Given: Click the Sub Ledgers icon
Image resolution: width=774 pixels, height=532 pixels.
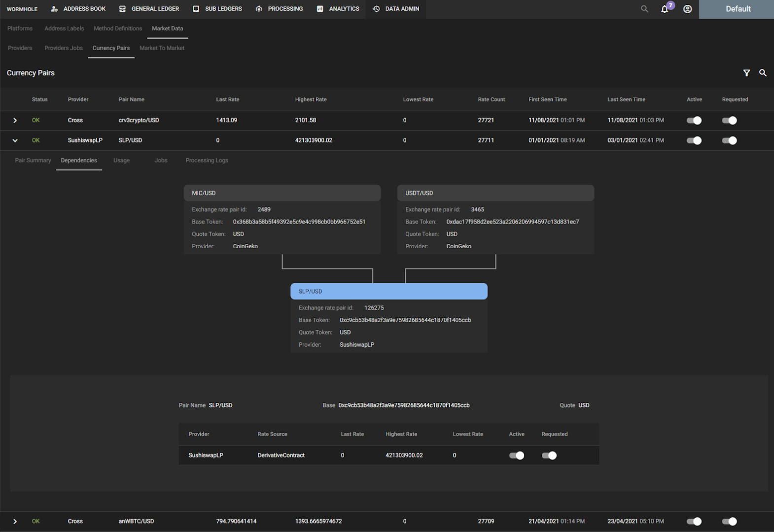Looking at the screenshot, I should click(196, 9).
